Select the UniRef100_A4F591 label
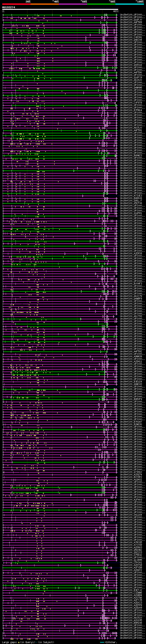Screen dimensions: 146x644 [x=131, y=130]
